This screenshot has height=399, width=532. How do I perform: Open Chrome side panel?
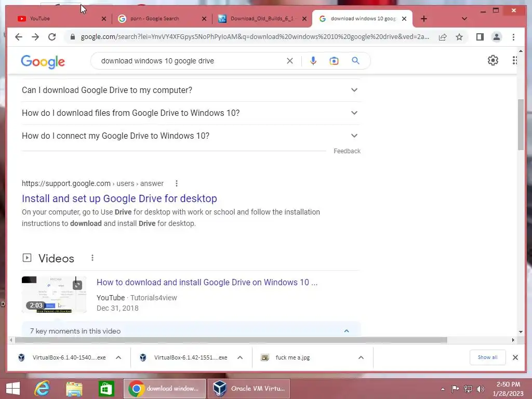[x=480, y=37]
